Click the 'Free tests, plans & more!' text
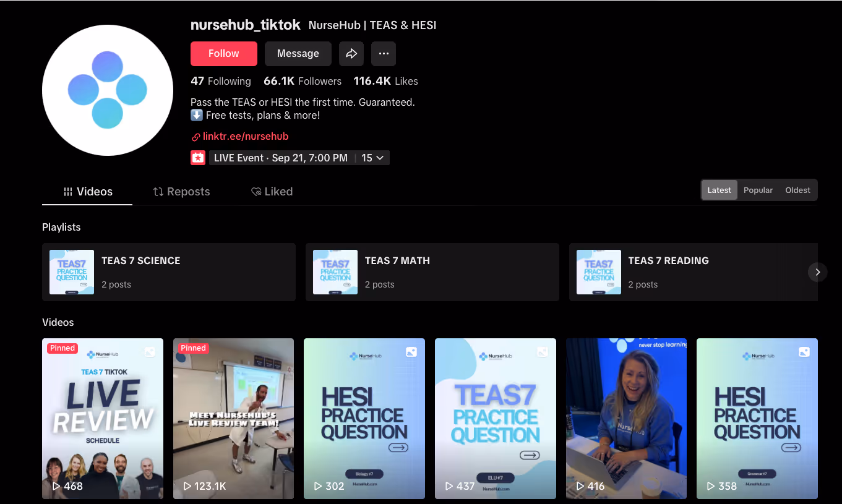This screenshot has width=842, height=504. tap(263, 116)
